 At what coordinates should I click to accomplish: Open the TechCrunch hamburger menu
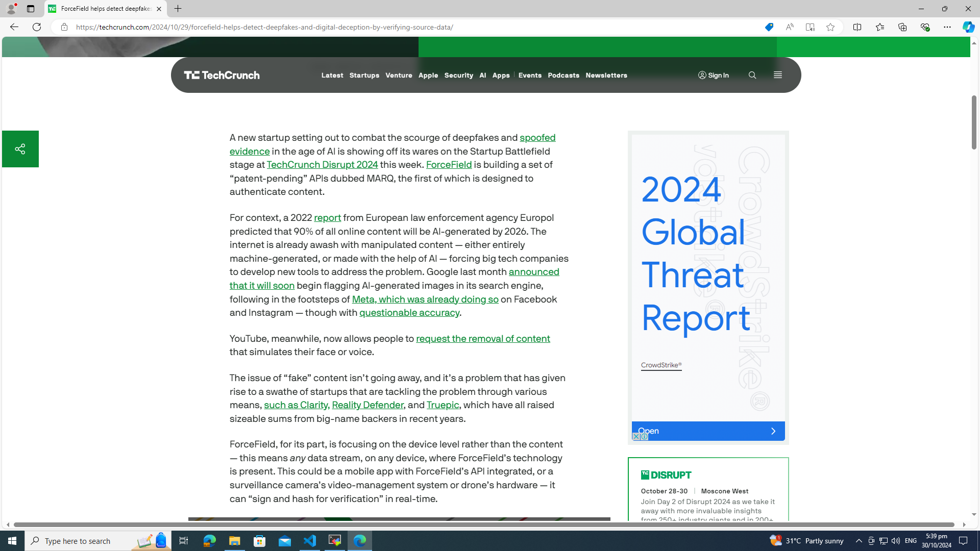pyautogui.click(x=777, y=75)
